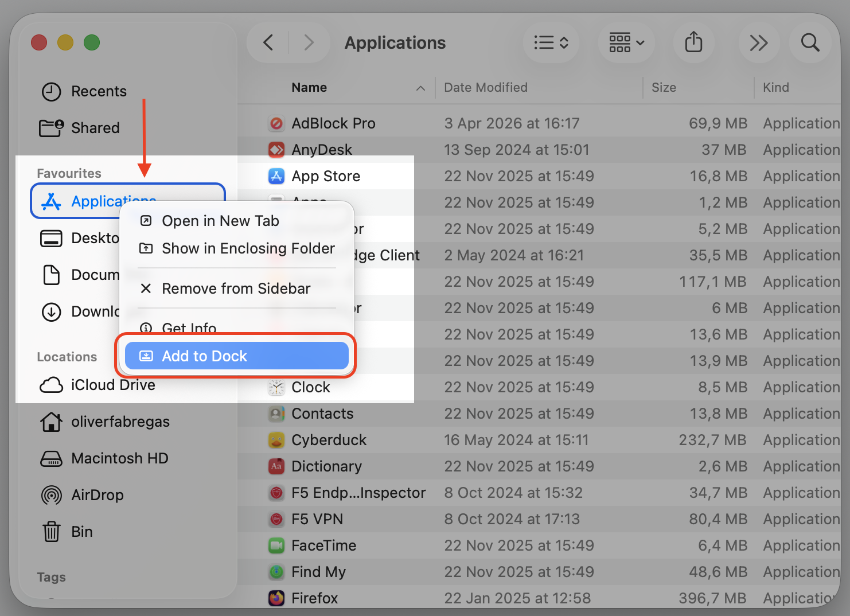Select the FaceTime file name
Screen dimensions: 850x616
(x=323, y=545)
